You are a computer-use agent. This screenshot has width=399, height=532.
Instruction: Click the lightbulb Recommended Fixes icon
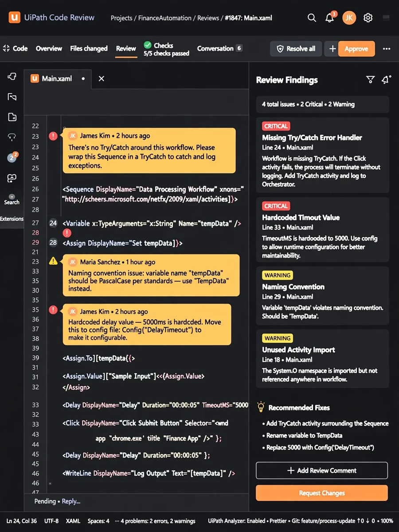(261, 407)
